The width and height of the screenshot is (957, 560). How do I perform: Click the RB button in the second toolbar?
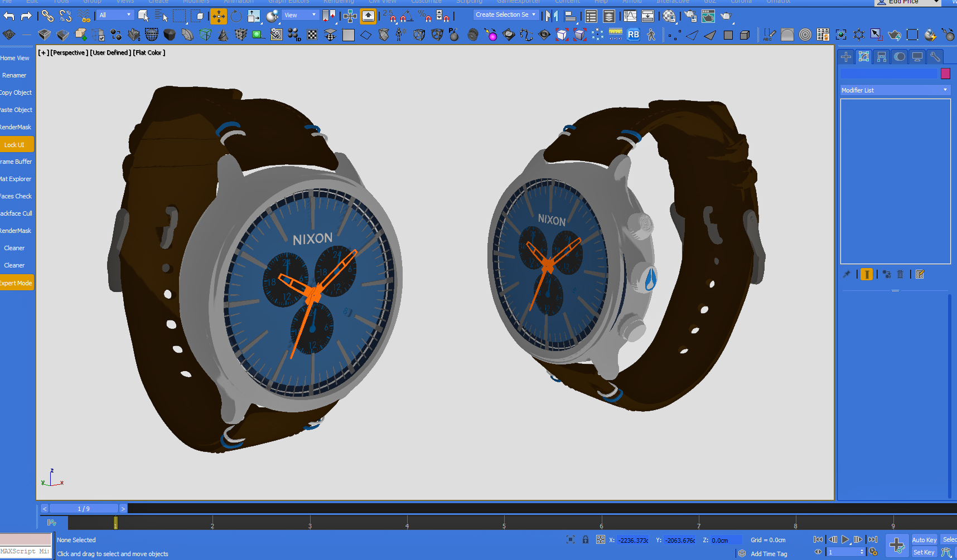coord(633,35)
